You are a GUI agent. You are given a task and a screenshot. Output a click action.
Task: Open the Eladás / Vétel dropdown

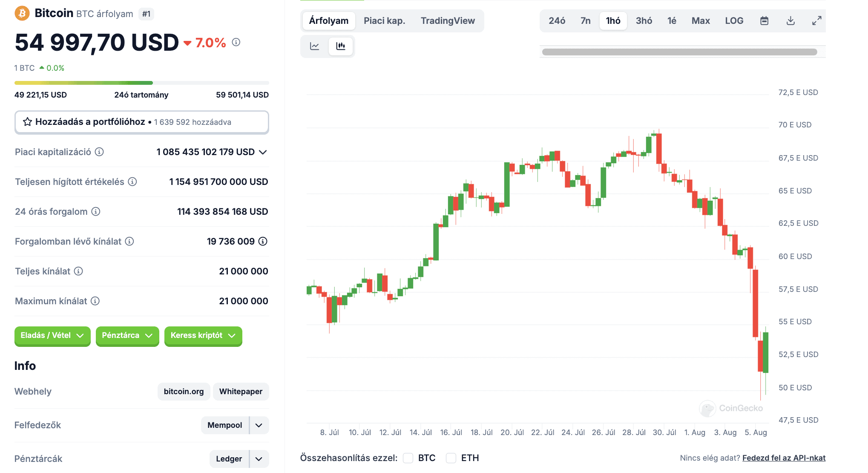[52, 336]
